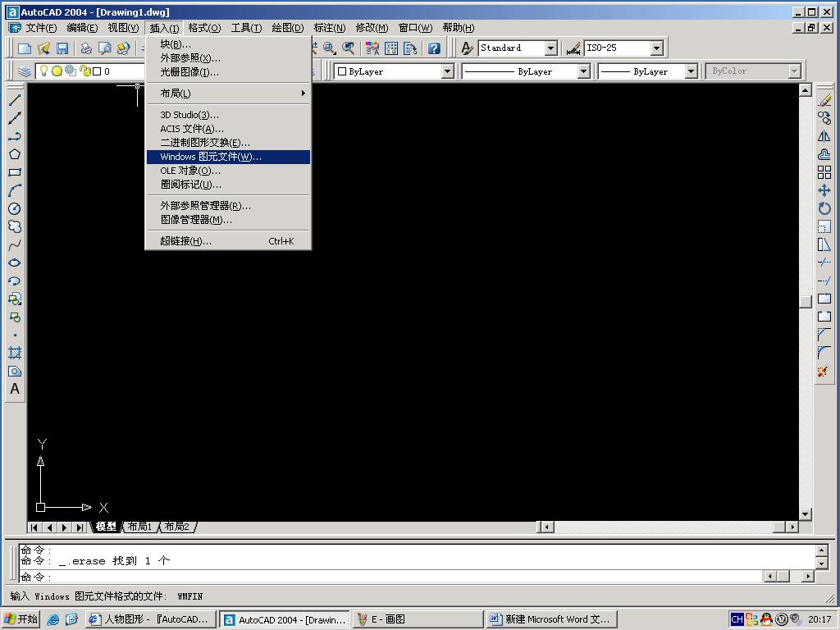Image resolution: width=840 pixels, height=630 pixels.
Task: Expand the 布局(L) submenu
Action: 228,94
